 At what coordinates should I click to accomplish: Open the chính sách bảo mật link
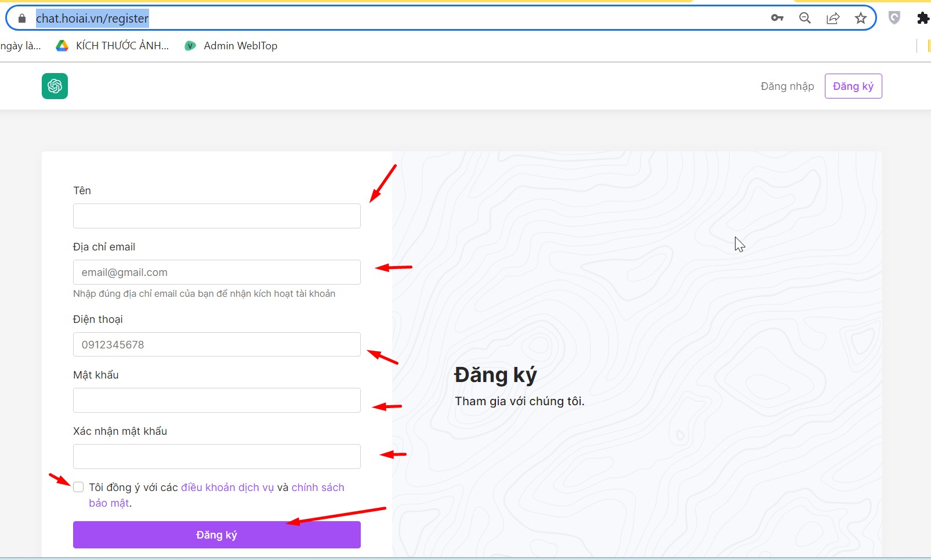(x=317, y=488)
